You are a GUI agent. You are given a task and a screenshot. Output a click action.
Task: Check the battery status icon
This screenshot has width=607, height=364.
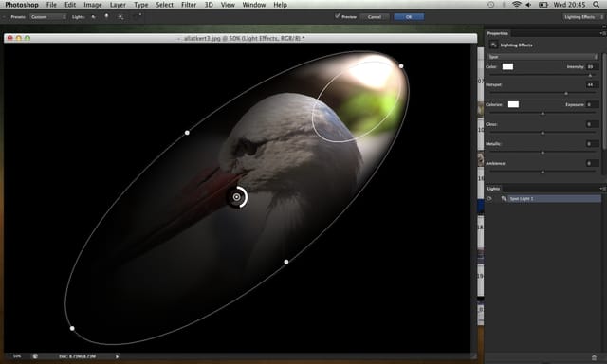click(x=543, y=5)
